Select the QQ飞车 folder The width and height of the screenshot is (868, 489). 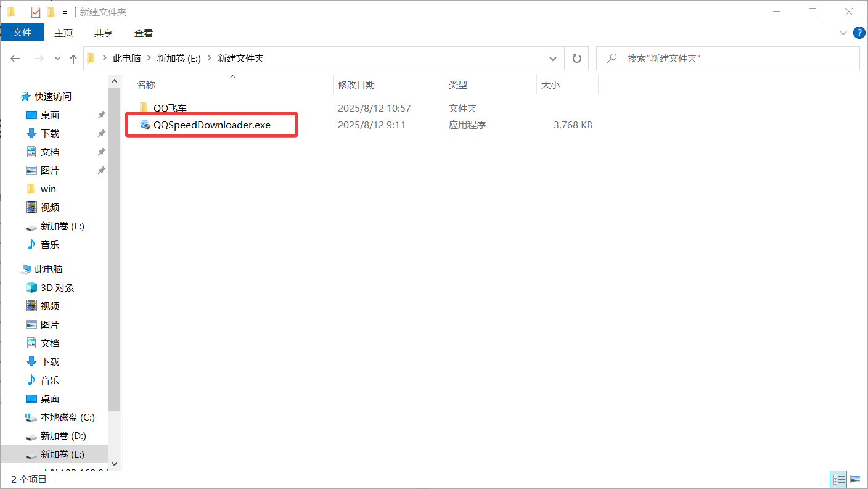170,108
